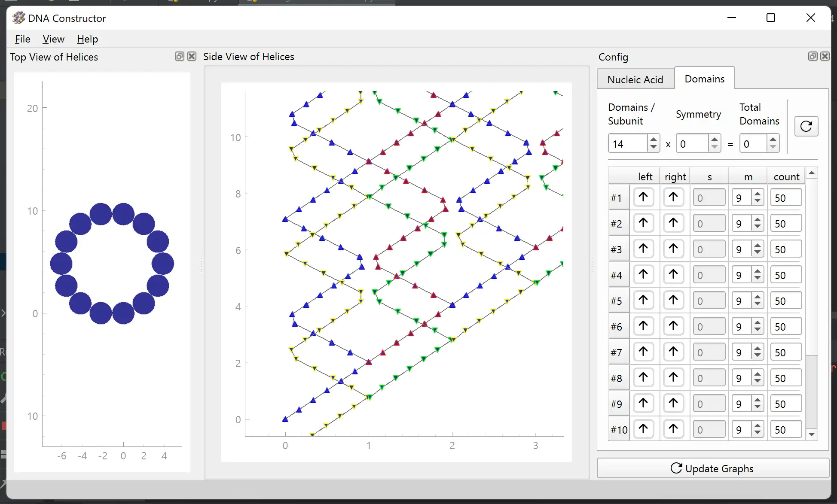Open the File menu
This screenshot has height=504, width=837.
[22, 39]
